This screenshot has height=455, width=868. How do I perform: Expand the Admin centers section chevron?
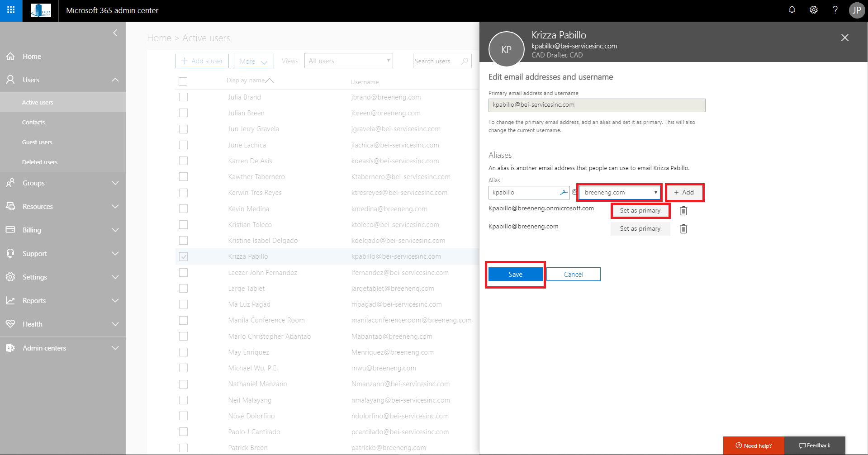tap(115, 348)
